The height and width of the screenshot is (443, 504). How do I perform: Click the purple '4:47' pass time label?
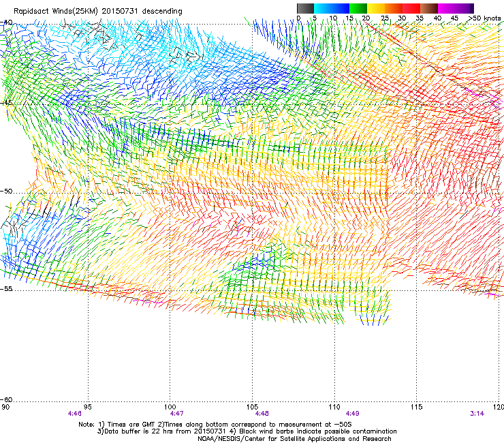coord(176,414)
